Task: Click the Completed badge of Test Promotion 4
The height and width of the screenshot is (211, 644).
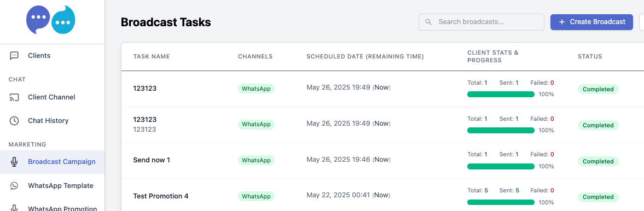Action: pyautogui.click(x=598, y=197)
